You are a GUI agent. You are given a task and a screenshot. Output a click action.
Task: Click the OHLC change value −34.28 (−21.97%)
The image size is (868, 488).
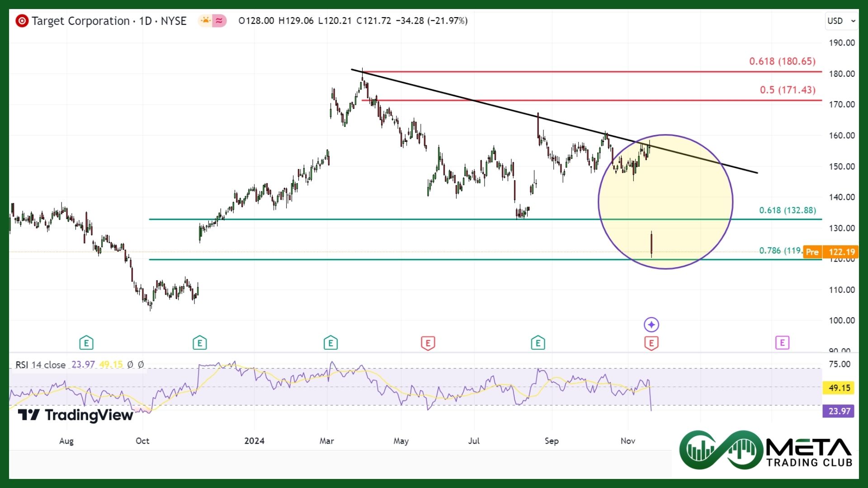point(432,21)
